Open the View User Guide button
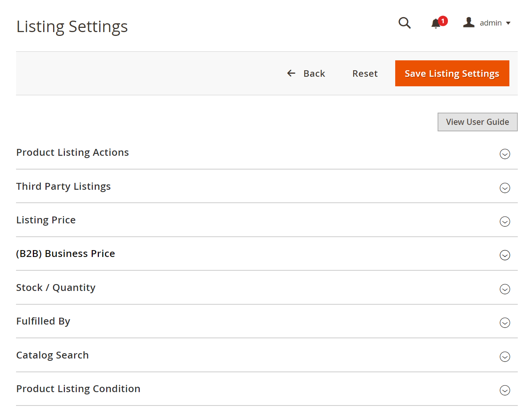Viewport: 530px width, 420px height. (x=477, y=122)
